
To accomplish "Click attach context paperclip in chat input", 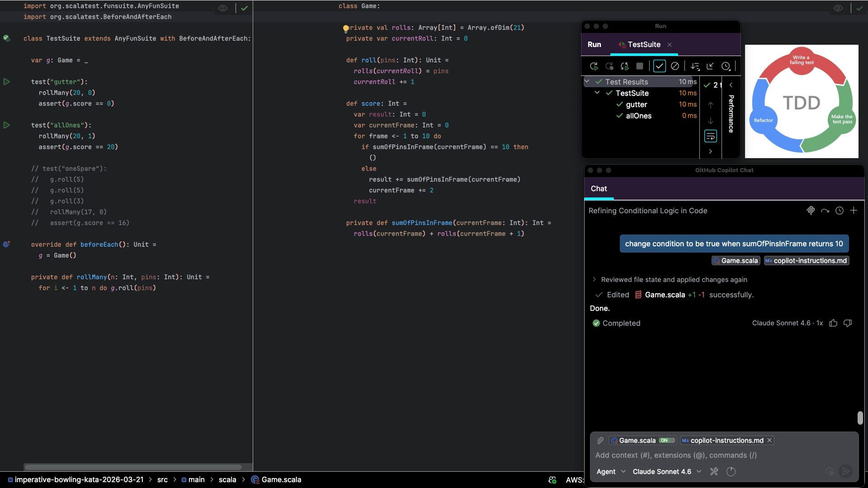I will pos(600,441).
